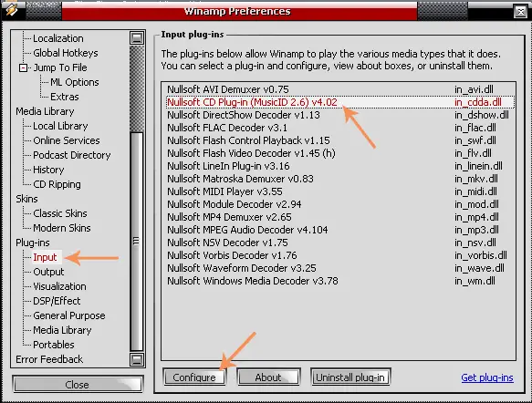
Task: Grab the tree scrollbar thumb with grip lines
Action: point(136,241)
